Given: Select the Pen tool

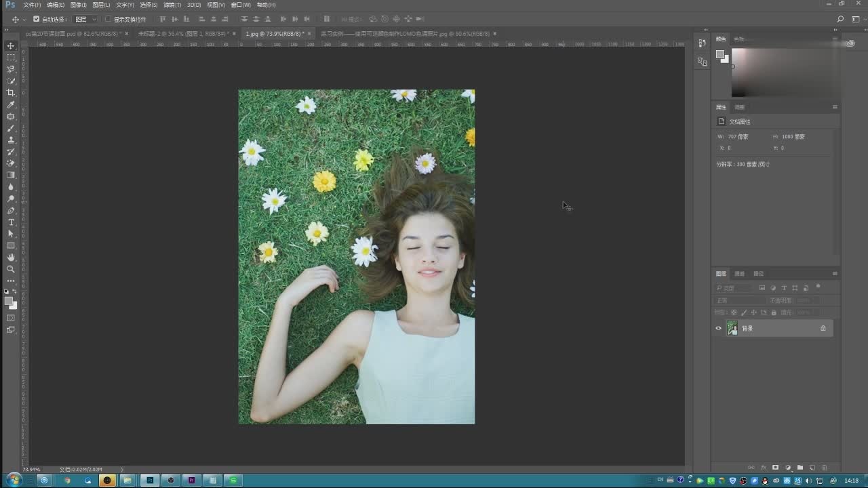Looking at the screenshot, I should [11, 210].
